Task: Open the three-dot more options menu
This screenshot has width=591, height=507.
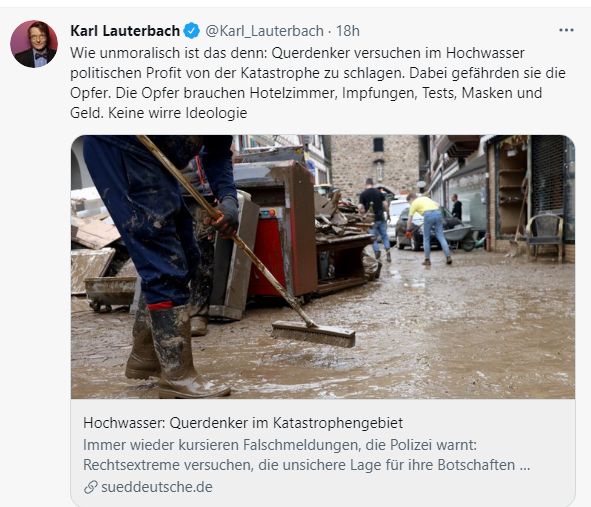Action: pyautogui.click(x=566, y=30)
